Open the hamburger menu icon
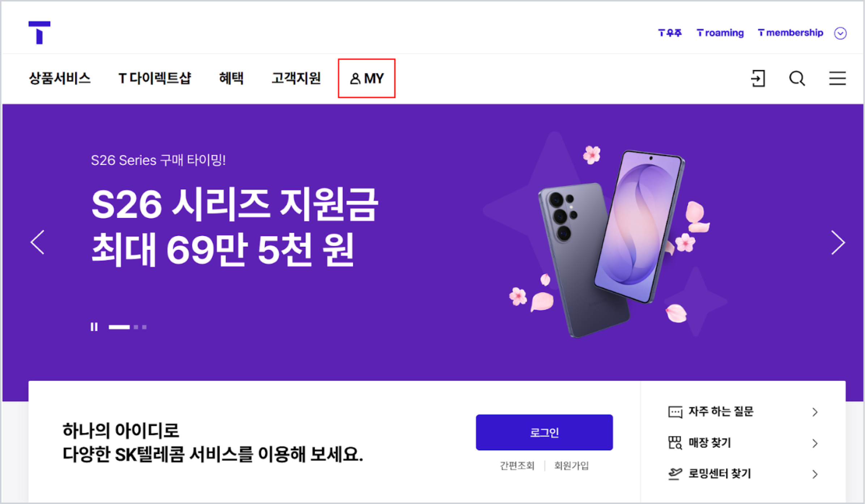 click(837, 78)
